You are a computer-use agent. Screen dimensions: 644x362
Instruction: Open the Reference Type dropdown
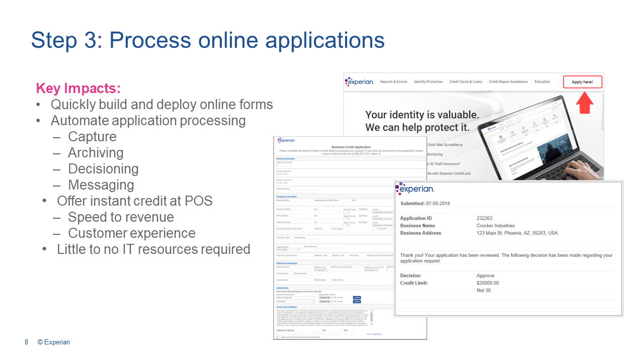(x=320, y=270)
